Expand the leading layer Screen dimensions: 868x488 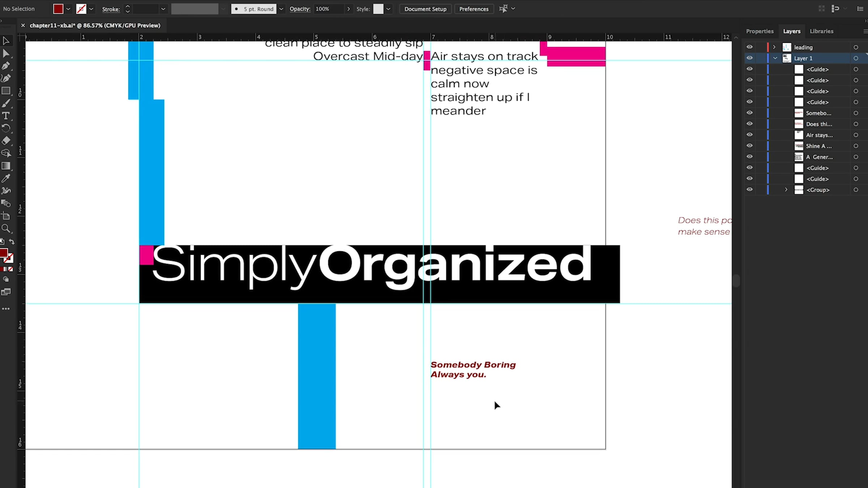pos(774,47)
